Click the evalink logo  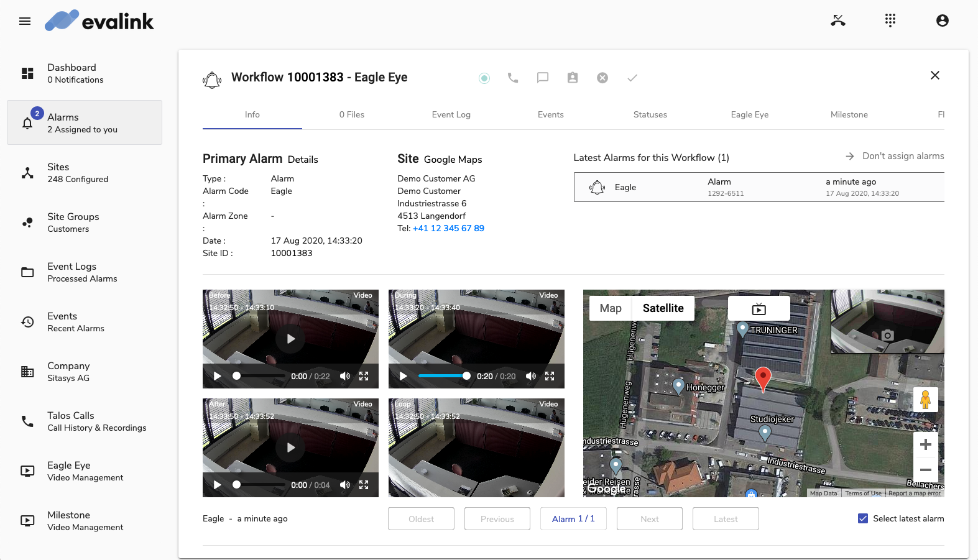click(x=99, y=21)
